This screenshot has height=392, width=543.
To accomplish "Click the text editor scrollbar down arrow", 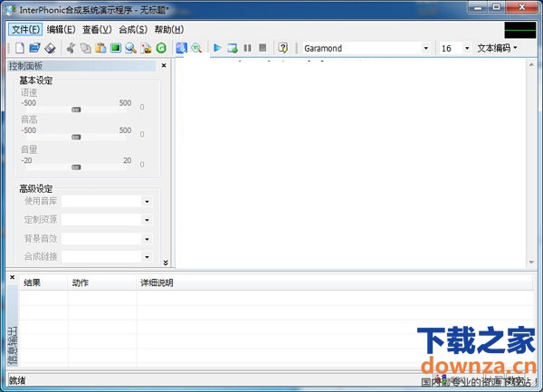I will [x=531, y=263].
